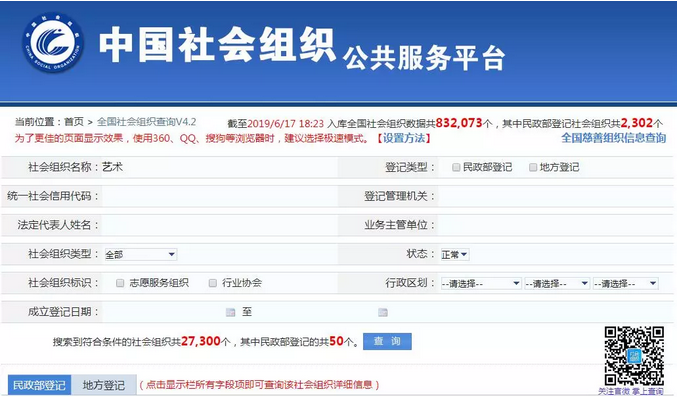Viewport: 678px width, 397px height.
Task: Click the 2,302 ministry count text
Action: point(636,123)
